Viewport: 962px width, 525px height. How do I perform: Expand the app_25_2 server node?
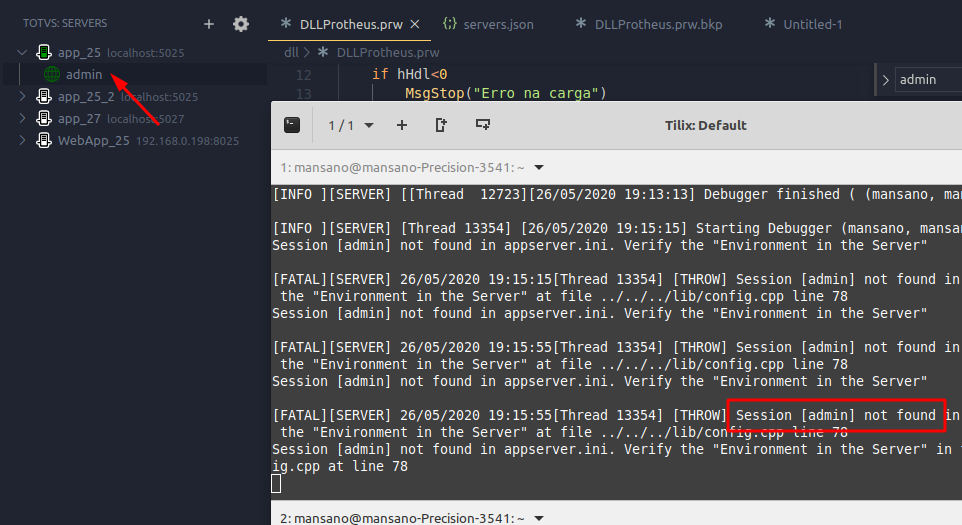(x=22, y=96)
